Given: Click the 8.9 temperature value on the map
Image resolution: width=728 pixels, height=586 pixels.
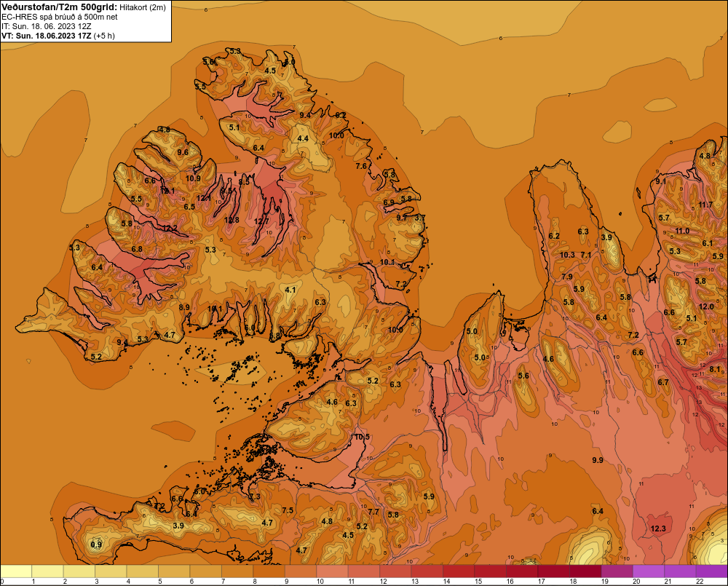Looking at the screenshot, I should (184, 307).
